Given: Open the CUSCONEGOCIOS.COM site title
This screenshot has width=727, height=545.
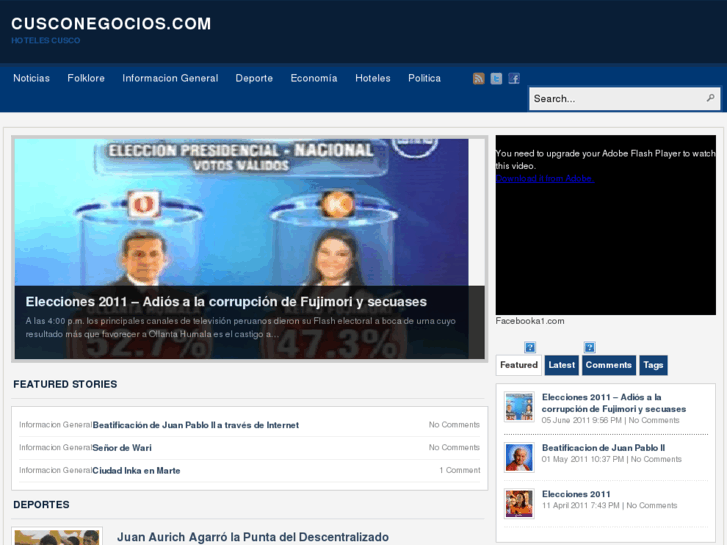Looking at the screenshot, I should pos(111,24).
